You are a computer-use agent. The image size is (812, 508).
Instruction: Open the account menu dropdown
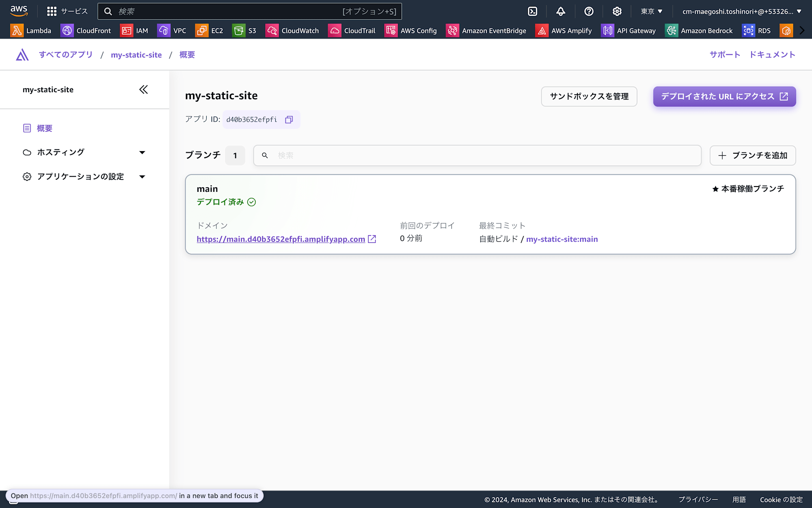pos(742,11)
